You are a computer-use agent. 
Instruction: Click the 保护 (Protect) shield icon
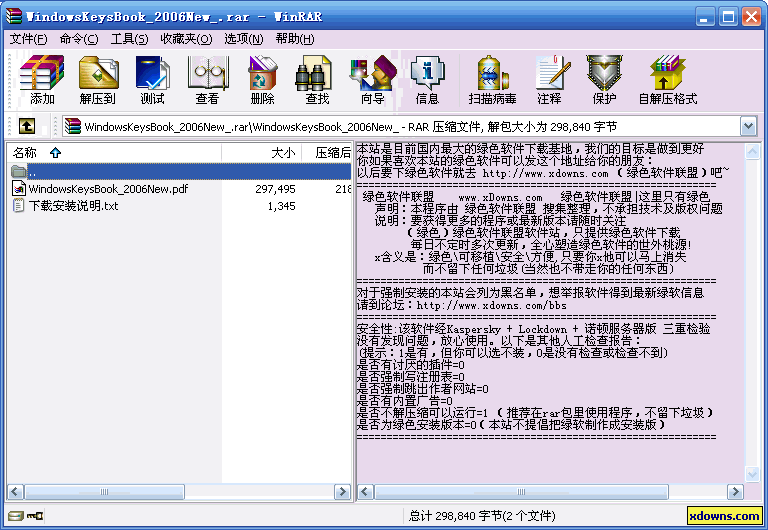click(604, 72)
